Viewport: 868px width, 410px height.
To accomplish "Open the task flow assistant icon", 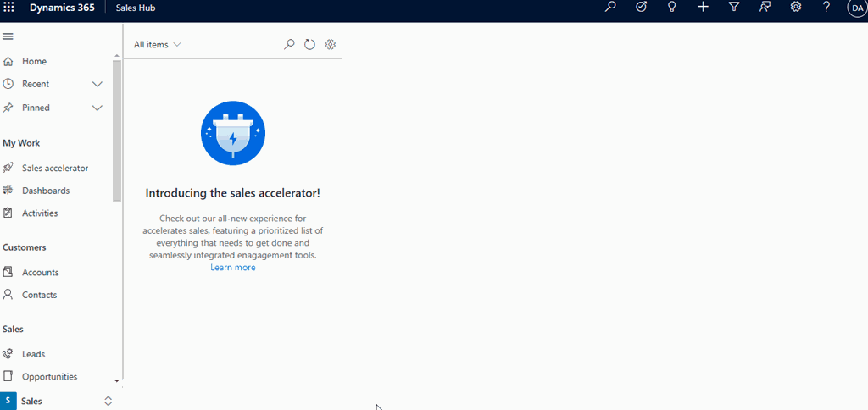I will [641, 8].
